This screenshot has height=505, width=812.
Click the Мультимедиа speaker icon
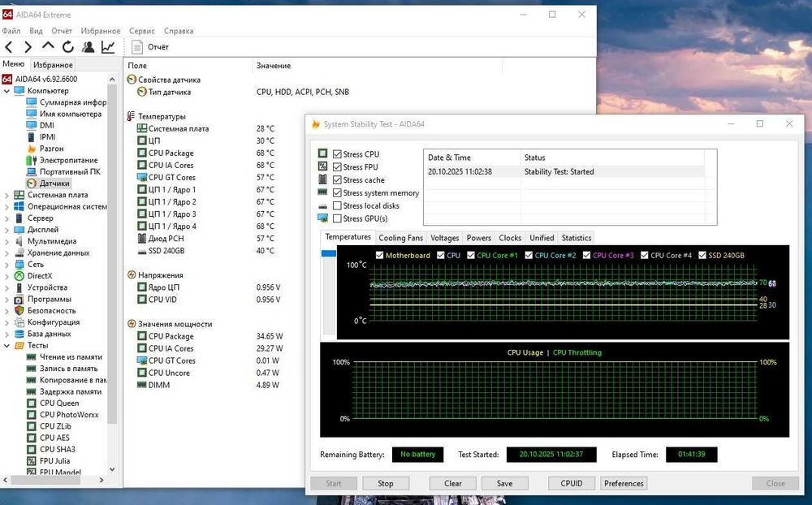[x=19, y=241]
